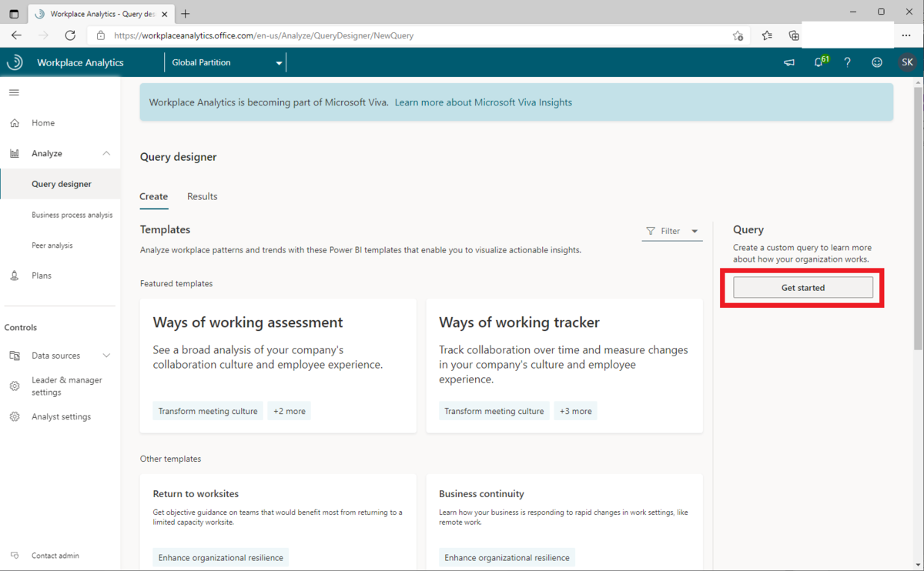This screenshot has width=924, height=571.
Task: Open the SK account avatar
Action: tap(907, 63)
